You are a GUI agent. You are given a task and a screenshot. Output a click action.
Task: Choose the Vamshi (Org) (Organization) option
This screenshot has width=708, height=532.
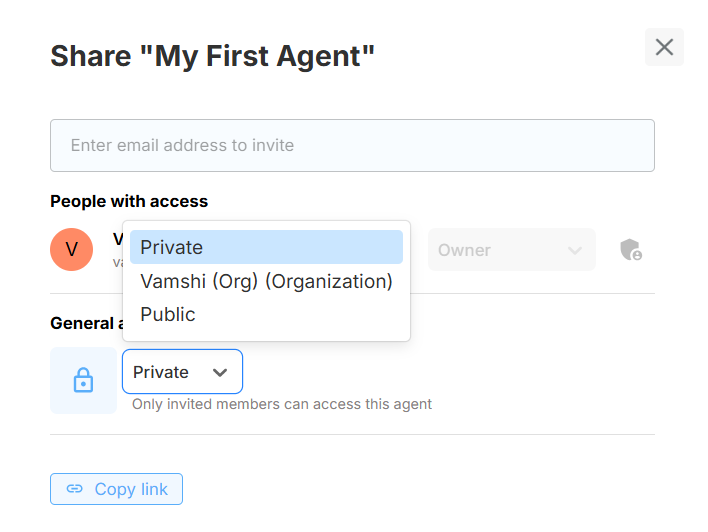click(x=266, y=281)
